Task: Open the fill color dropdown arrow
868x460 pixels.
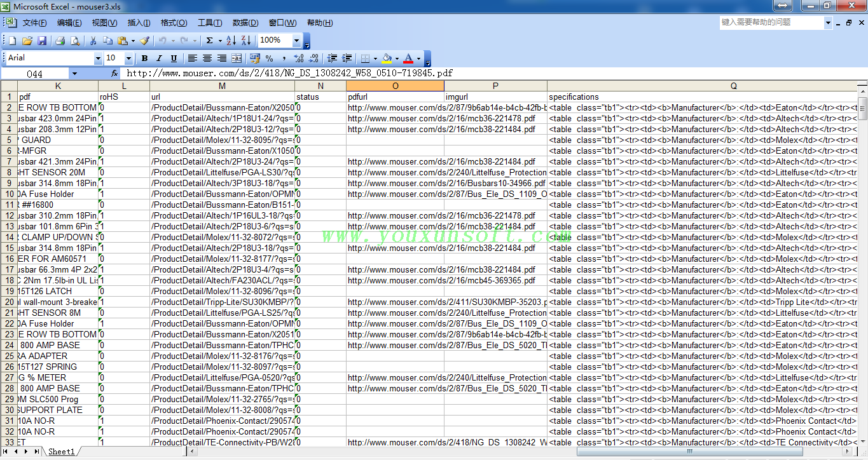Action: pos(396,58)
